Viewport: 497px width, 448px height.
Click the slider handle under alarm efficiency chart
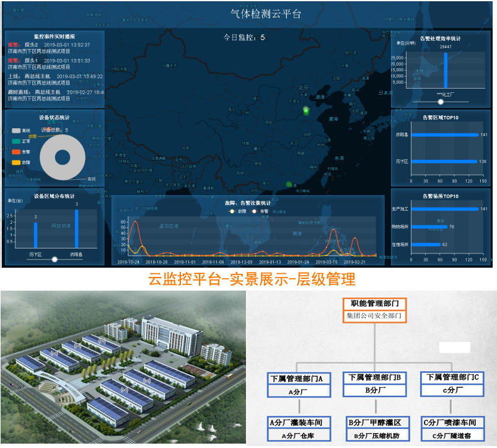click(x=458, y=102)
